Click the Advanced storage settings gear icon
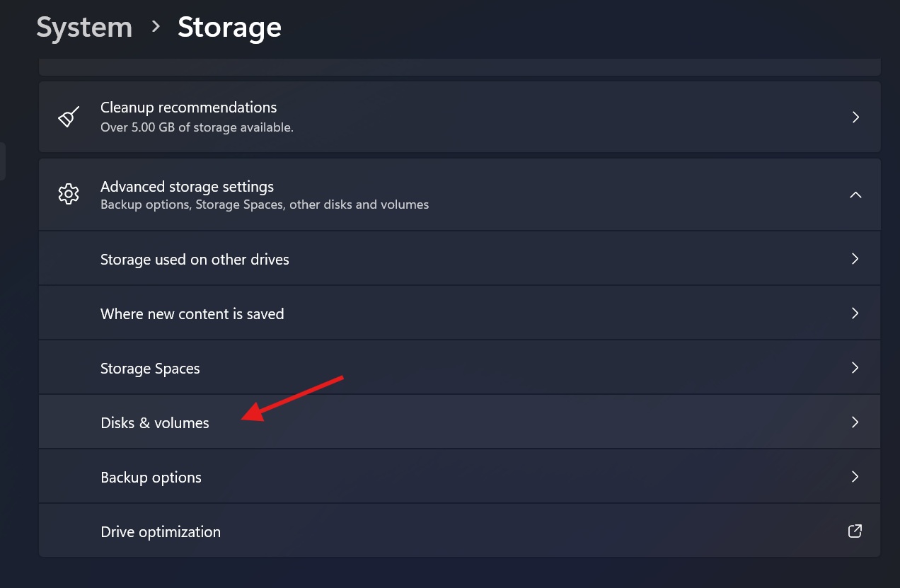Screen dimensions: 900x588 [68, 194]
